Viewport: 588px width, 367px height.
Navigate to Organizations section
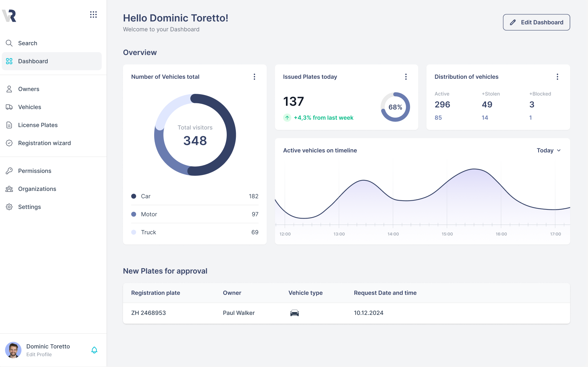pyautogui.click(x=37, y=189)
